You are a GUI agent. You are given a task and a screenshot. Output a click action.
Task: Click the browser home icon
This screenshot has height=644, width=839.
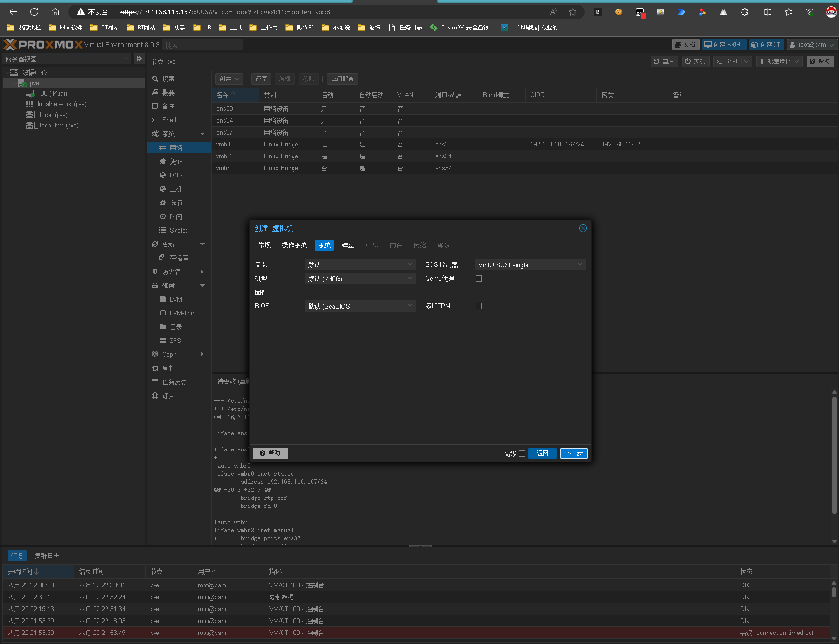click(55, 12)
